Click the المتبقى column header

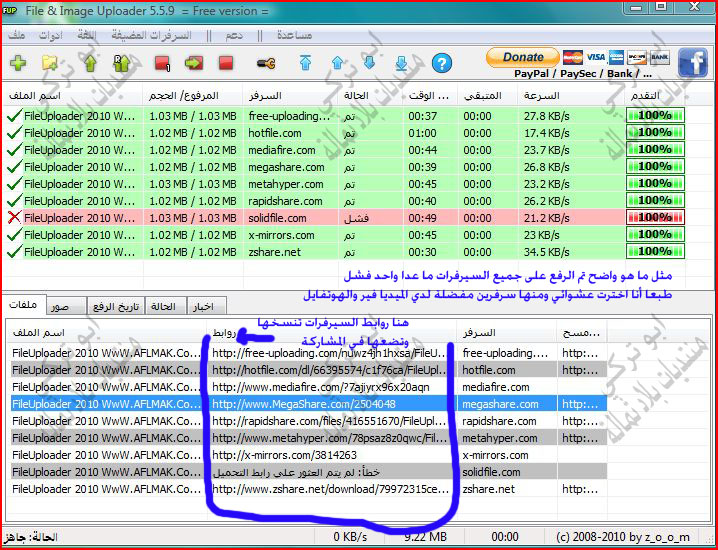click(x=488, y=96)
